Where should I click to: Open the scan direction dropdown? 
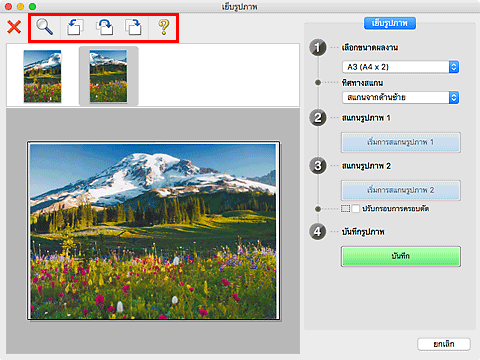(401, 98)
